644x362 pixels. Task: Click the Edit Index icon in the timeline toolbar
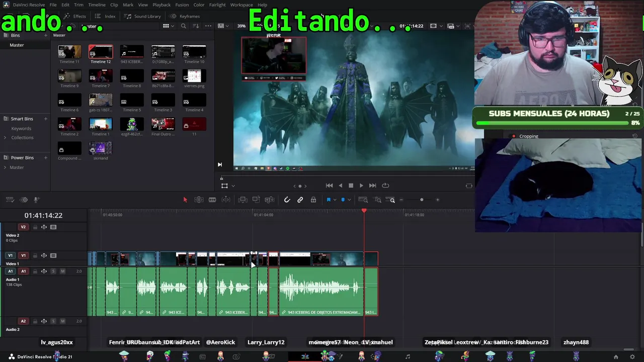(24, 200)
